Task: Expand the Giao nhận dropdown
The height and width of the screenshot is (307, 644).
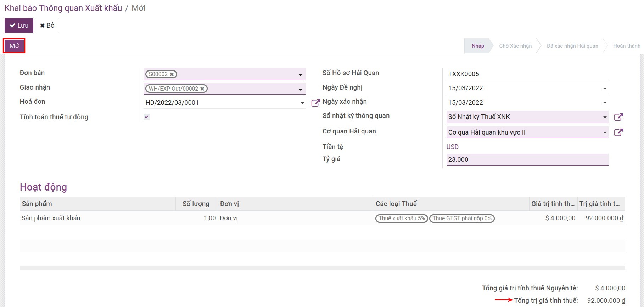Action: 300,89
